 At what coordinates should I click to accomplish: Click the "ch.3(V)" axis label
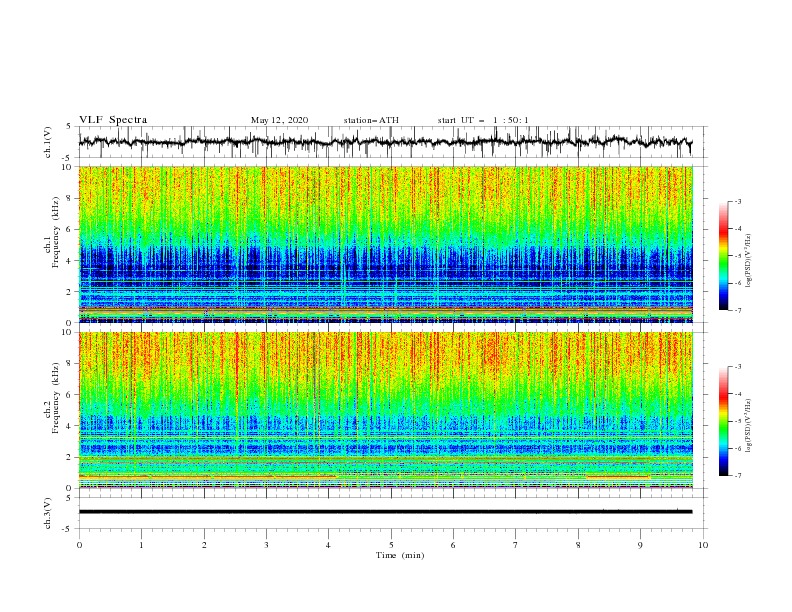coord(48,513)
